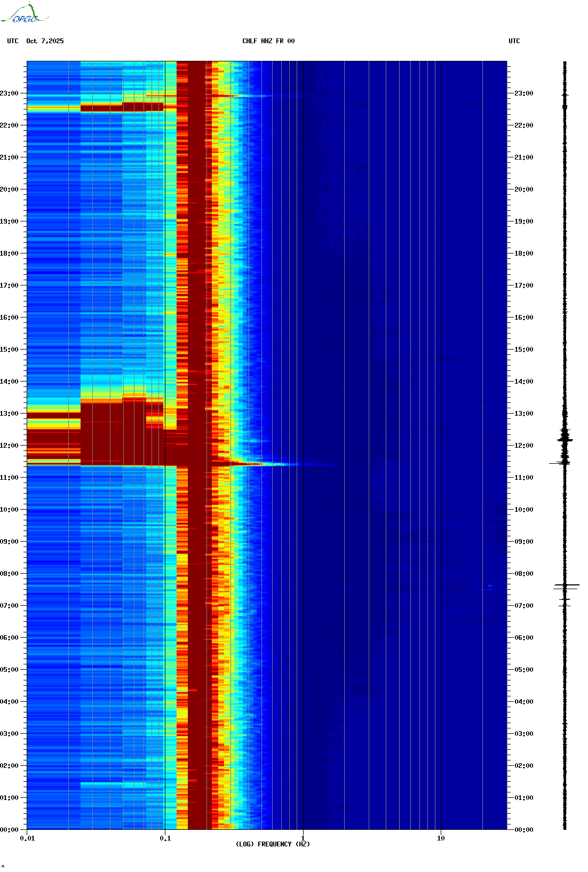Click the seismogram burst near 12:00
The width and height of the screenshot is (588, 872).
pos(565,440)
